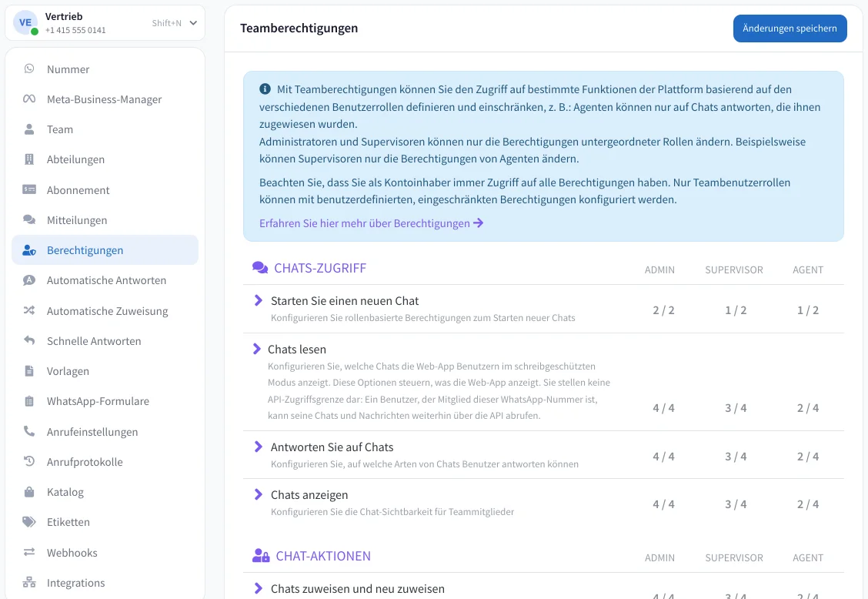Open the Team section
This screenshot has width=868, height=599.
105,129
